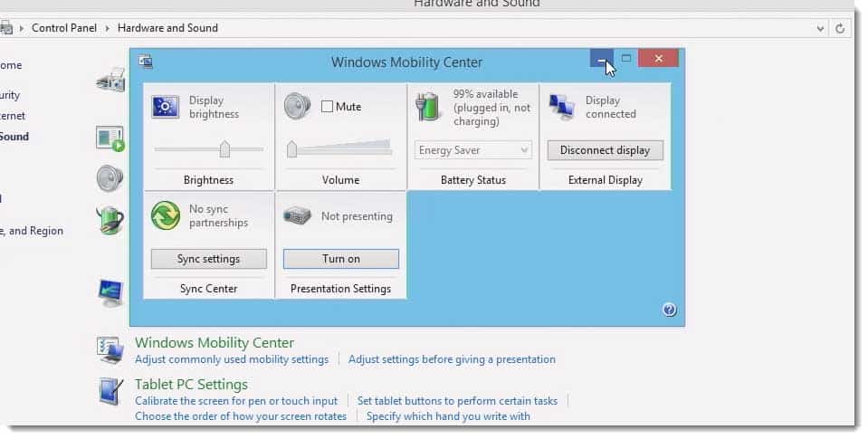Click the Sync settings button
Screen dimensions: 868x439
[209, 259]
